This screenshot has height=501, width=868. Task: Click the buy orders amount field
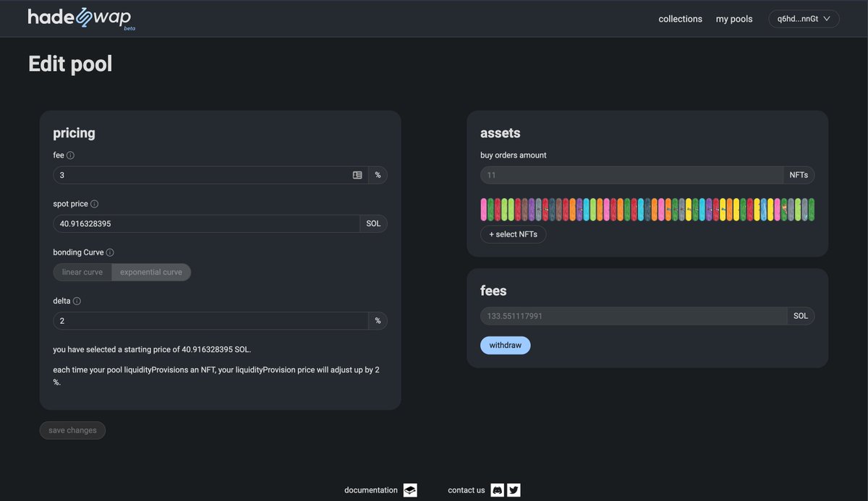pyautogui.click(x=631, y=175)
